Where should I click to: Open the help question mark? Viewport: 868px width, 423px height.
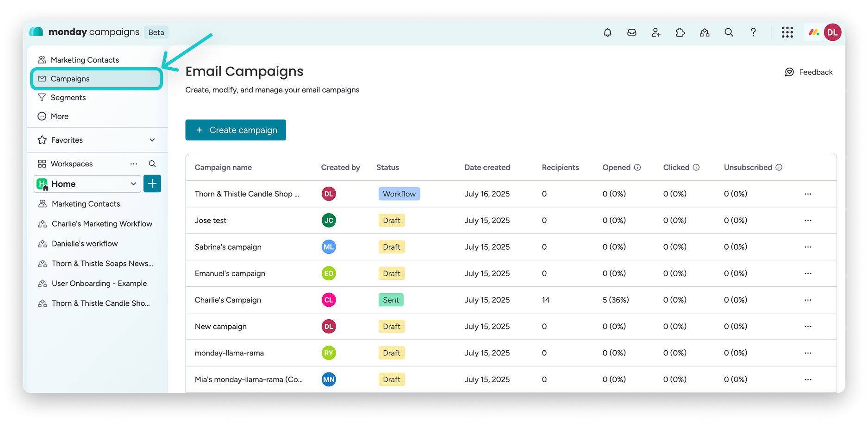tap(753, 32)
